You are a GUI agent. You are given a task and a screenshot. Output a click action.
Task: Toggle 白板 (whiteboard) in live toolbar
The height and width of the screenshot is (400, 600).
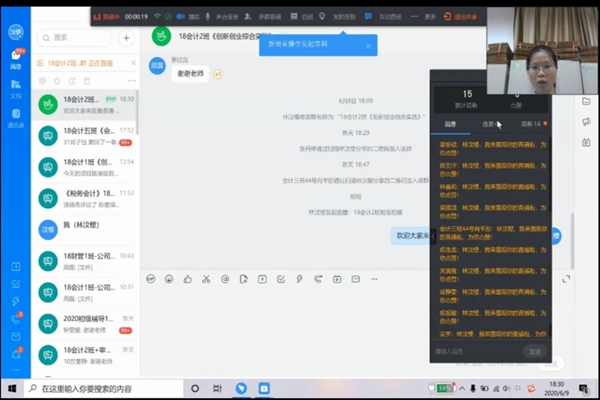(x=300, y=17)
